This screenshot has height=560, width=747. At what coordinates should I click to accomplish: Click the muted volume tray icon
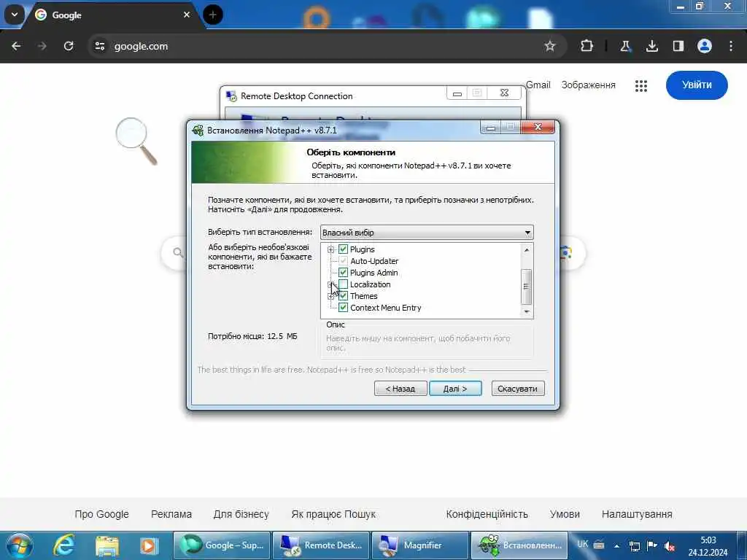pyautogui.click(x=670, y=546)
